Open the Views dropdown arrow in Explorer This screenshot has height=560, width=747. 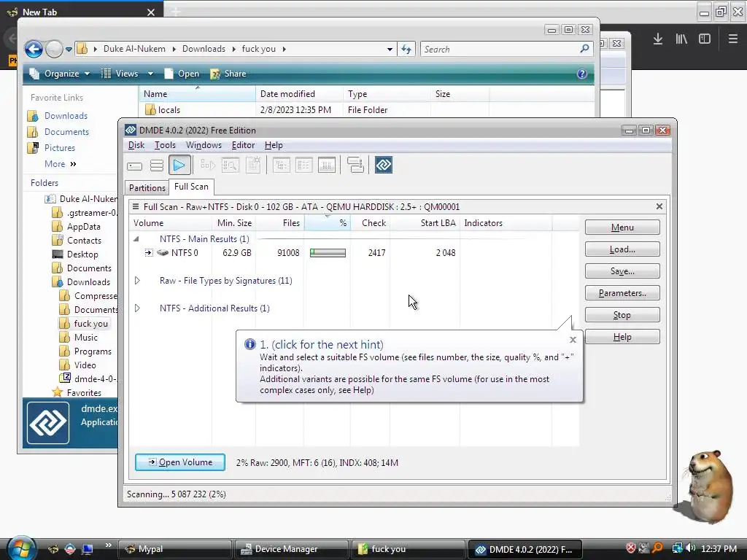[x=150, y=74]
